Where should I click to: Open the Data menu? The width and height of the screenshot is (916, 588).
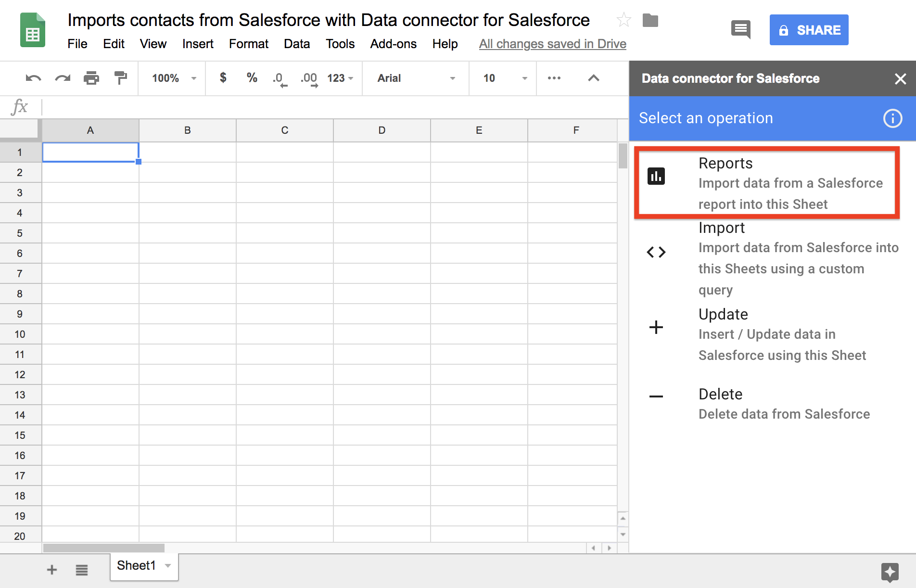[297, 44]
